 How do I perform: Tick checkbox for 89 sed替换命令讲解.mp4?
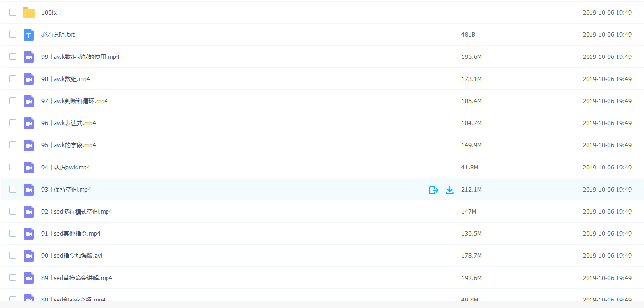13,278
